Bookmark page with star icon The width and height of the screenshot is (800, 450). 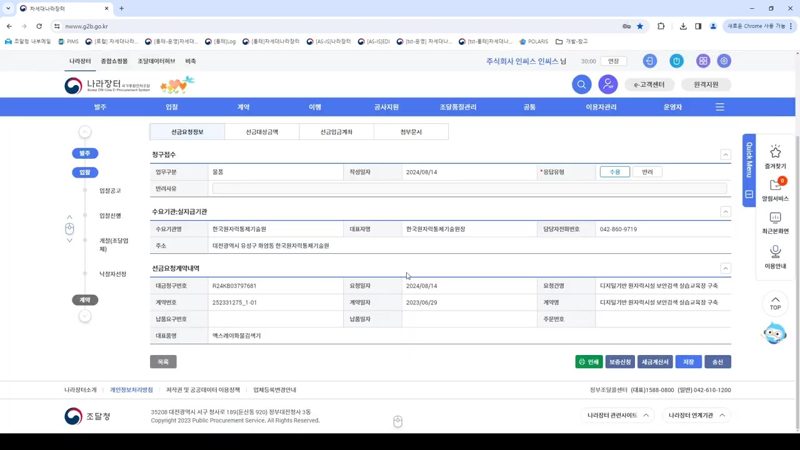pos(640,26)
